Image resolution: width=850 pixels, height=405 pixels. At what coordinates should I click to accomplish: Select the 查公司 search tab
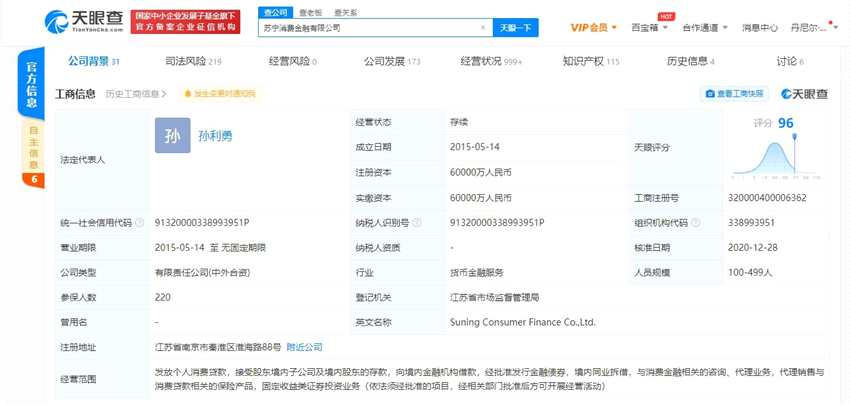pos(275,12)
